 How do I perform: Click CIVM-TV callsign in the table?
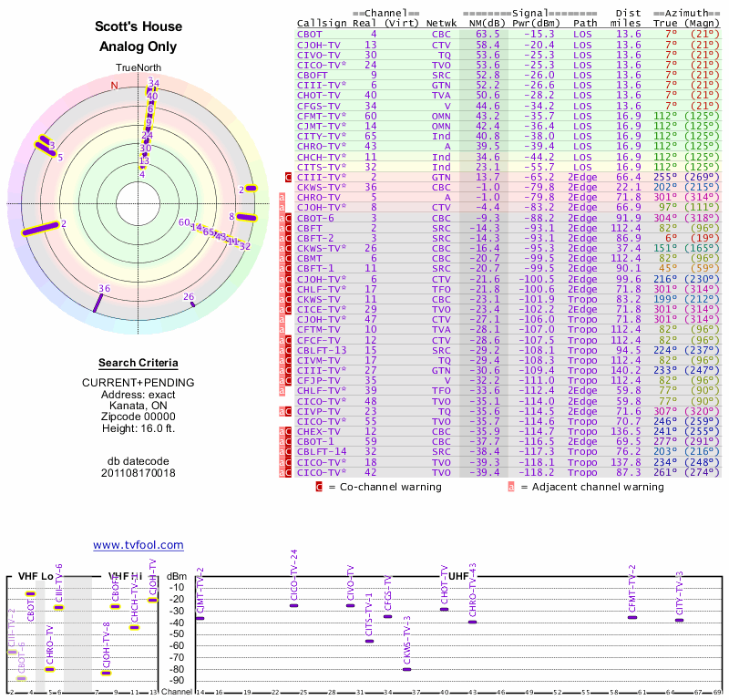tap(318, 360)
